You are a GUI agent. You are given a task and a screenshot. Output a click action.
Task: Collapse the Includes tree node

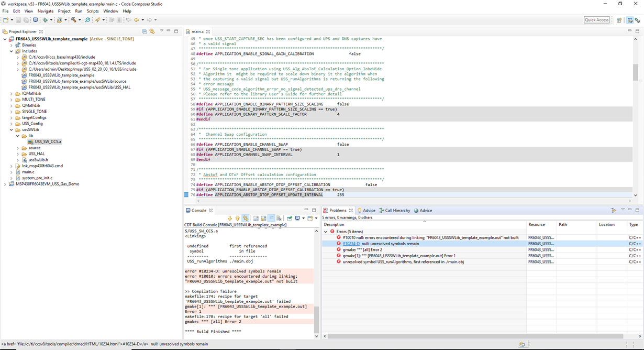coord(11,51)
